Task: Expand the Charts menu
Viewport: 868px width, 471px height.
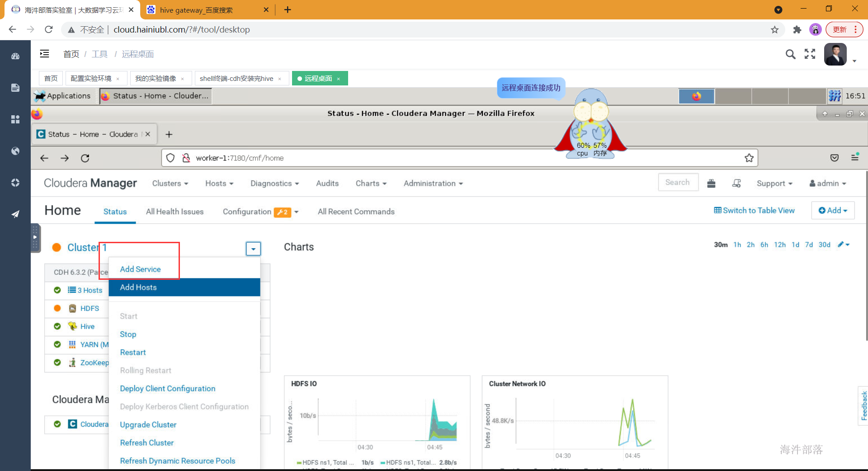Action: pyautogui.click(x=371, y=183)
